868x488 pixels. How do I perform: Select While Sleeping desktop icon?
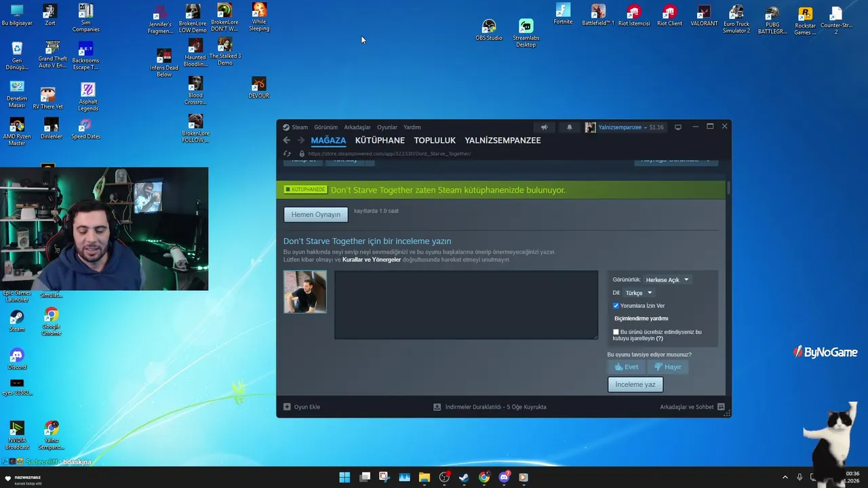point(259,17)
